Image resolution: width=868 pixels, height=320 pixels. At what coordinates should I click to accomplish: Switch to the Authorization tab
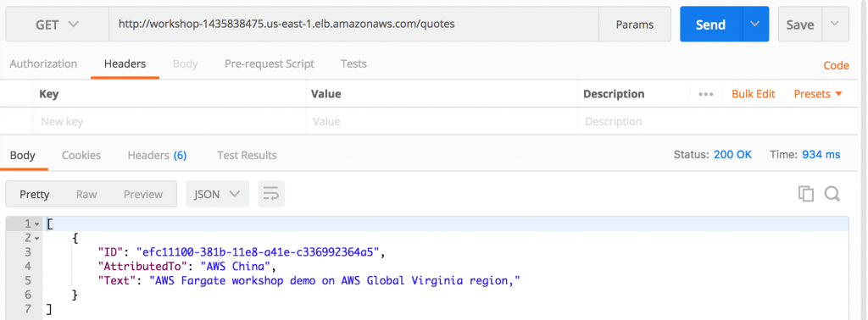click(x=43, y=63)
